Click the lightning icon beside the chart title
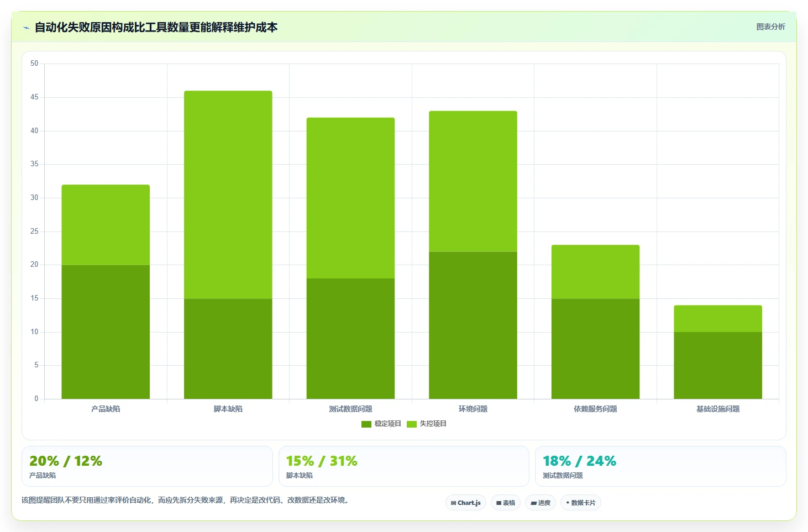Viewport: 808px width, 532px height. tap(26, 28)
